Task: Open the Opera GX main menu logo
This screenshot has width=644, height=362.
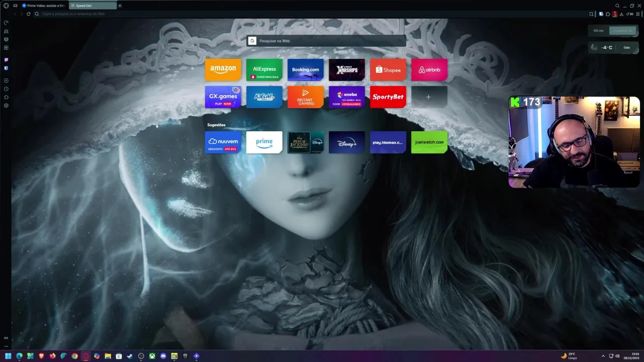Action: (6, 6)
